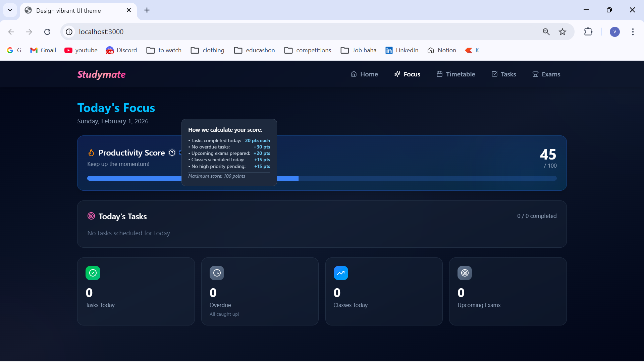Viewport: 644px width, 362px height.
Task: Click the pink target icon beside Today's Tasks
Action: point(91,216)
